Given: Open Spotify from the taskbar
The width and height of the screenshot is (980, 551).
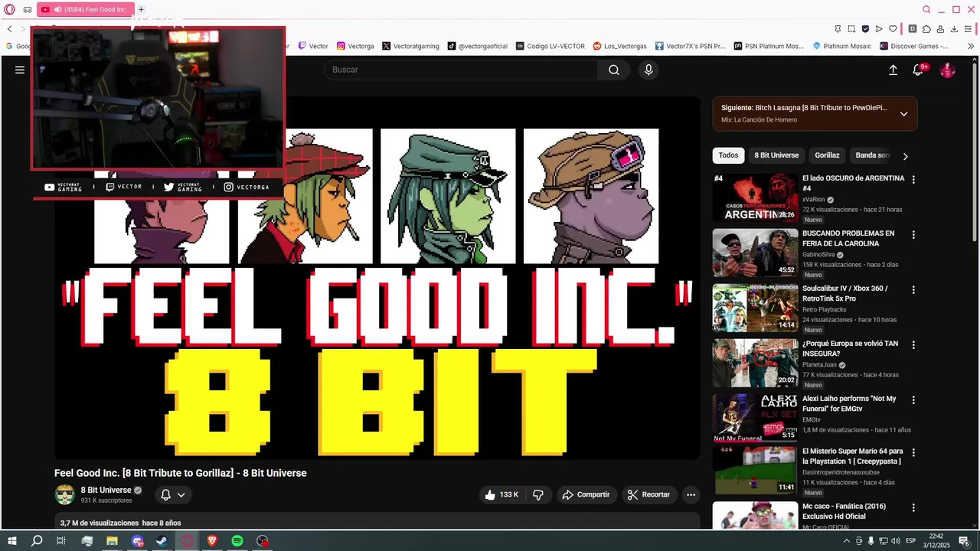Looking at the screenshot, I should (x=237, y=540).
